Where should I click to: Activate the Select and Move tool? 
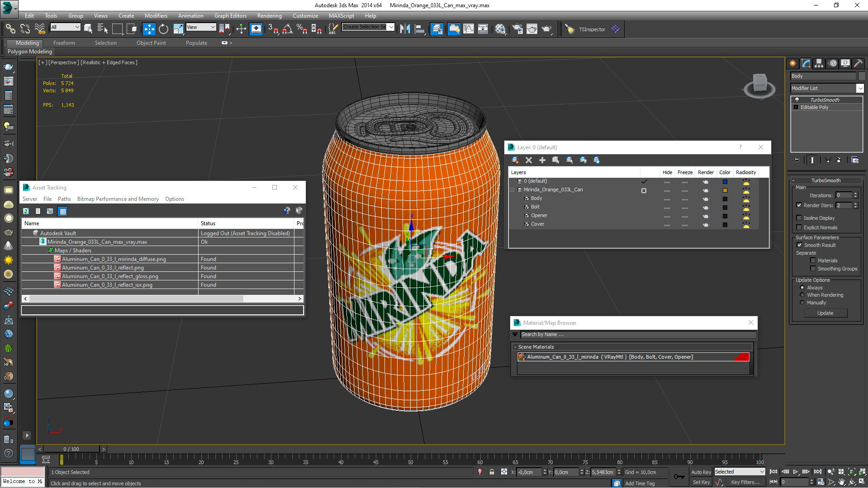coord(149,29)
